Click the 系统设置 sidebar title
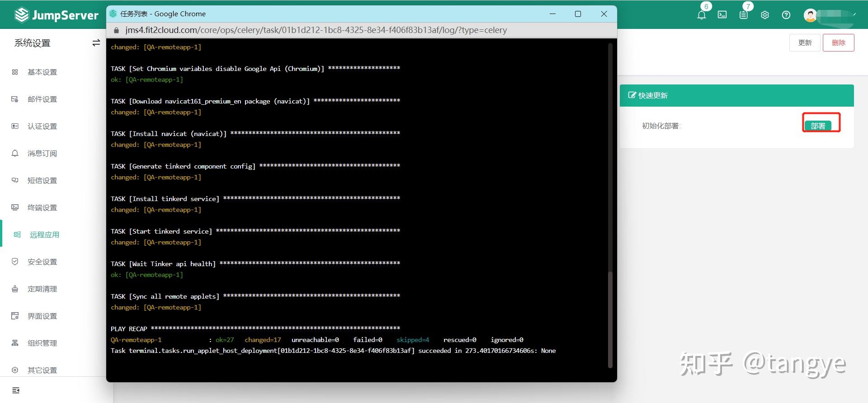This screenshot has height=403, width=868. coord(32,43)
